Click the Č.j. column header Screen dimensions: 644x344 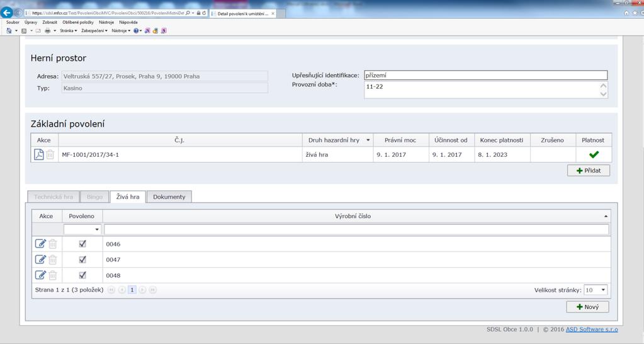point(180,140)
